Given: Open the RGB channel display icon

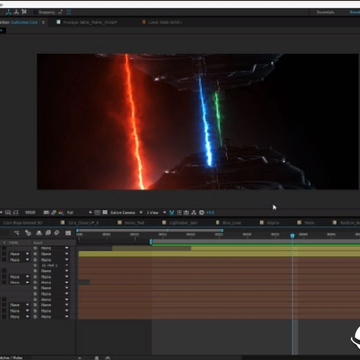Looking at the screenshot, I should 61,213.
